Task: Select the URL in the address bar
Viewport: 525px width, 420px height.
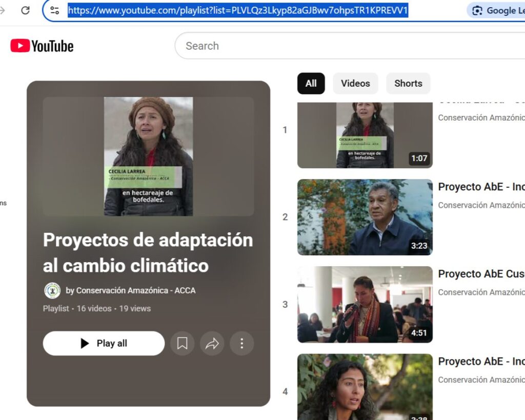Action: click(x=238, y=10)
